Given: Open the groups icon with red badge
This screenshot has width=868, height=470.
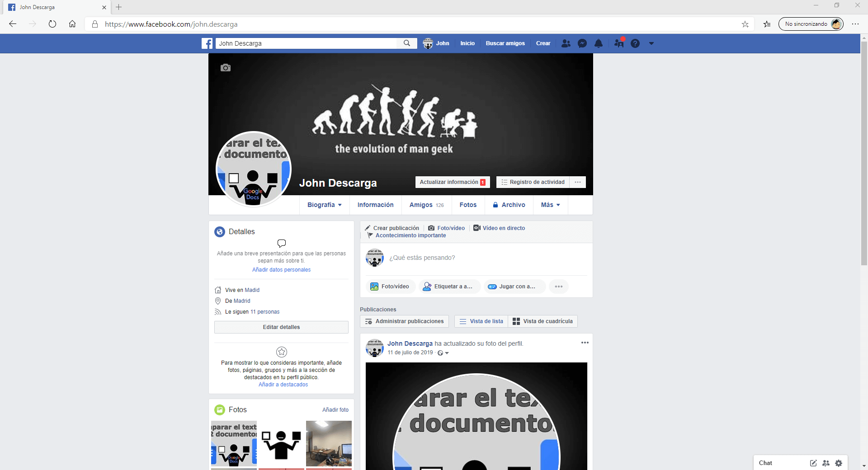Looking at the screenshot, I should pos(619,43).
